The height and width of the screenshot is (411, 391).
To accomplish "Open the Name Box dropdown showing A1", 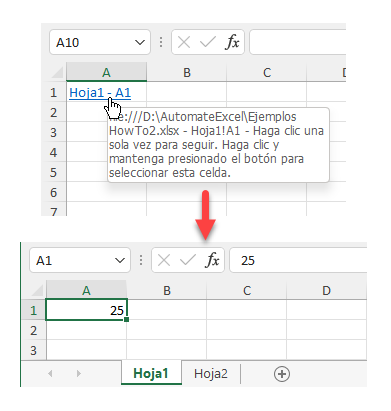I will [120, 260].
